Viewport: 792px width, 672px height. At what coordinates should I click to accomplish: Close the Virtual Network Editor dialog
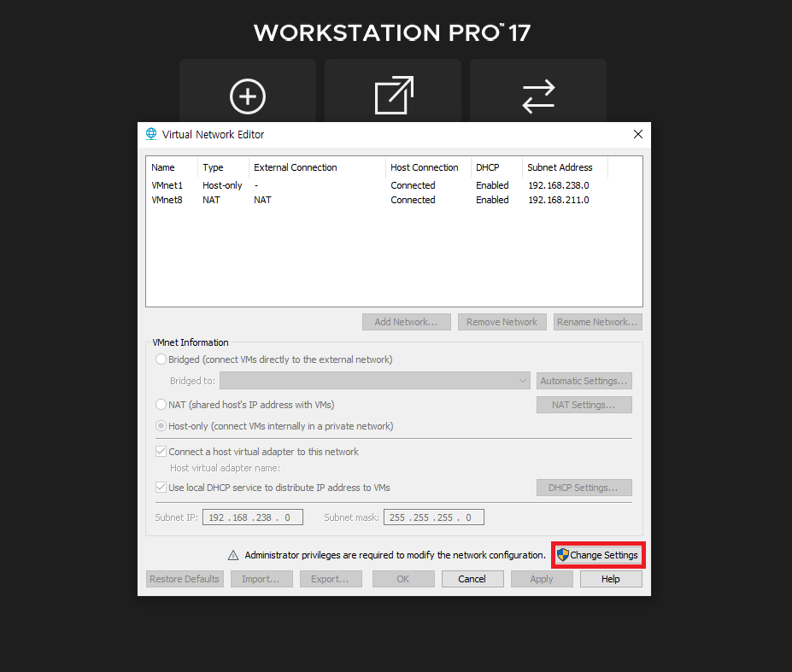pyautogui.click(x=638, y=134)
